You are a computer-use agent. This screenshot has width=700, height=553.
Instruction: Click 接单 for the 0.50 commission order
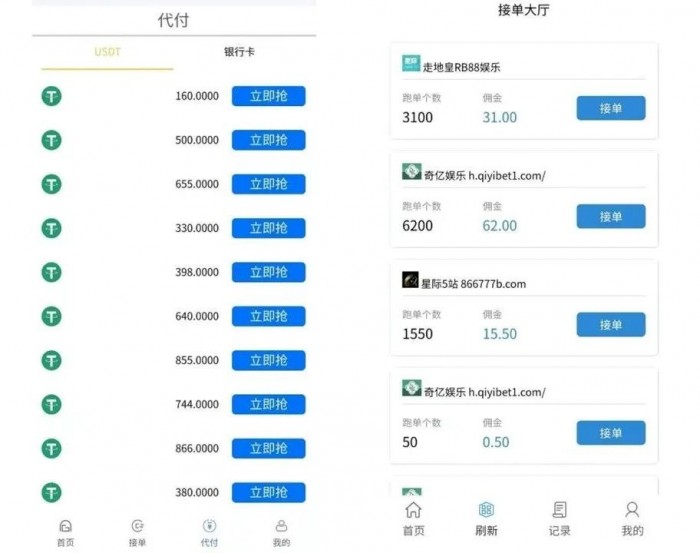611,433
